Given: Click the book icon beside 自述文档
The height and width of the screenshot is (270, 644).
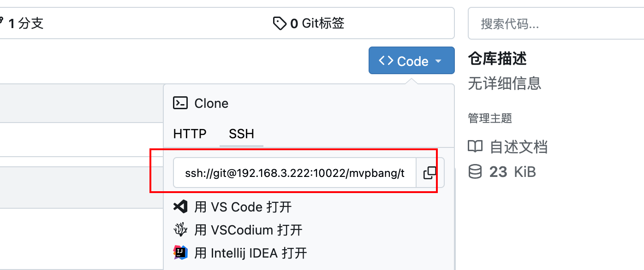Looking at the screenshot, I should (x=475, y=147).
